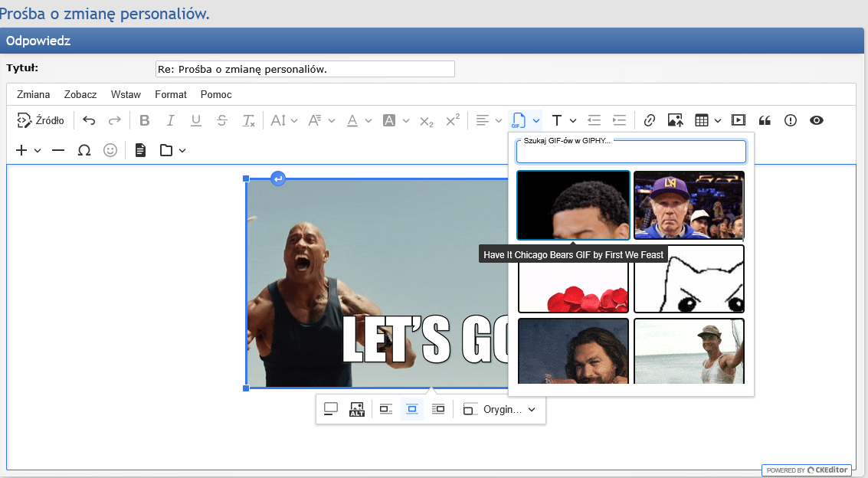Screen dimensions: 868x478
Task: Insert a block quote
Action: (x=765, y=120)
